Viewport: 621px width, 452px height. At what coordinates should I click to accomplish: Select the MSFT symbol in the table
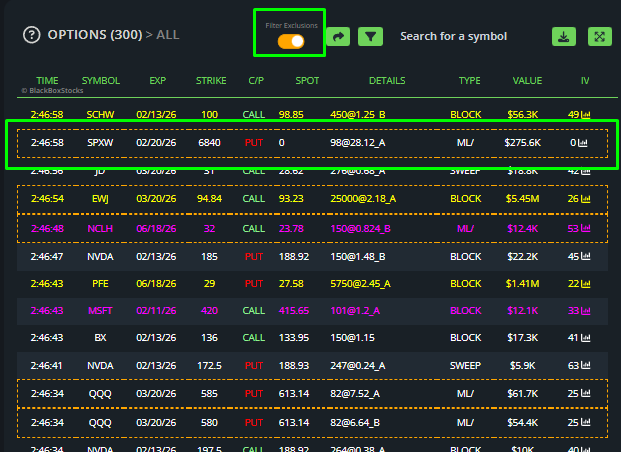tap(101, 311)
